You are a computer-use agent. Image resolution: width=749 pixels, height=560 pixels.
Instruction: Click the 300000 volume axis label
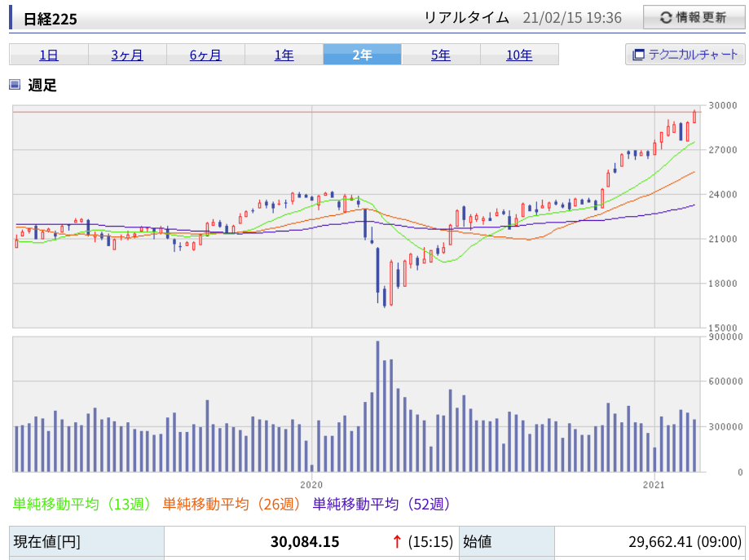pos(725,426)
